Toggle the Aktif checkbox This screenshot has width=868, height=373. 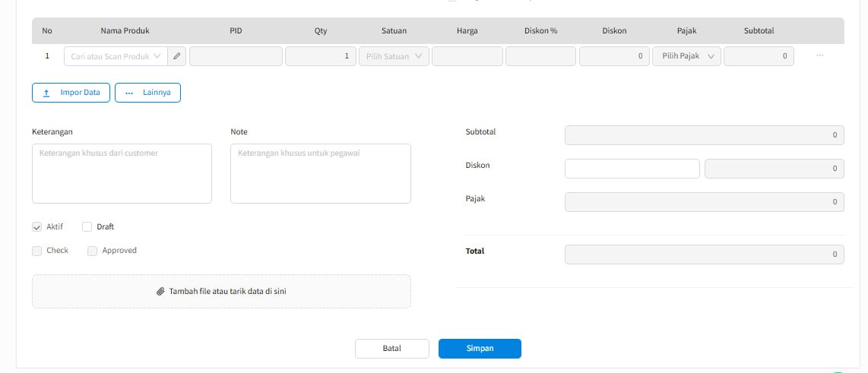pos(37,227)
